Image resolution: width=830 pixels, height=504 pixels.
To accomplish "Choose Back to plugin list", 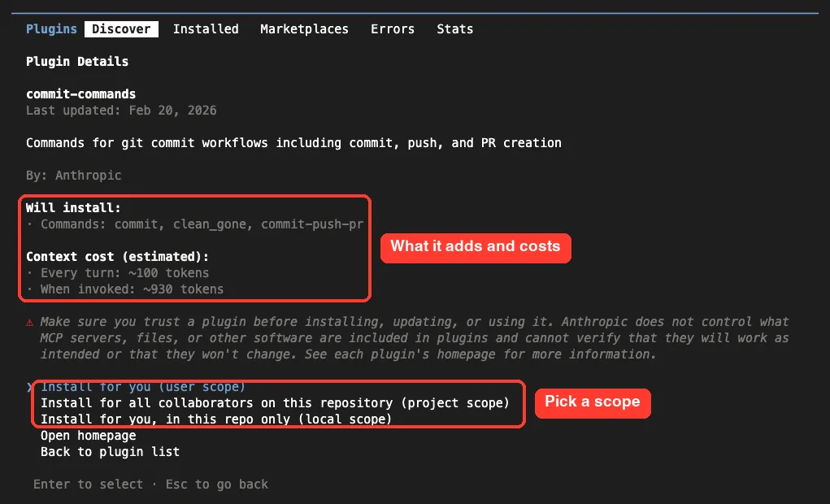I will (x=110, y=452).
